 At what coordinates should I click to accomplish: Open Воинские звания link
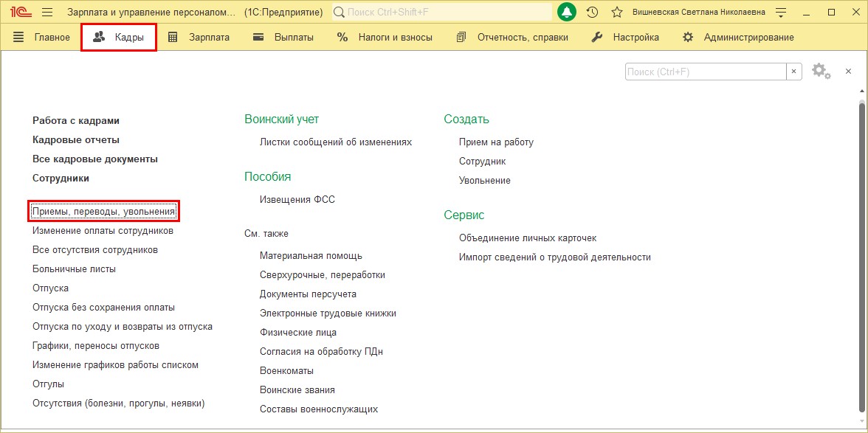click(x=297, y=390)
